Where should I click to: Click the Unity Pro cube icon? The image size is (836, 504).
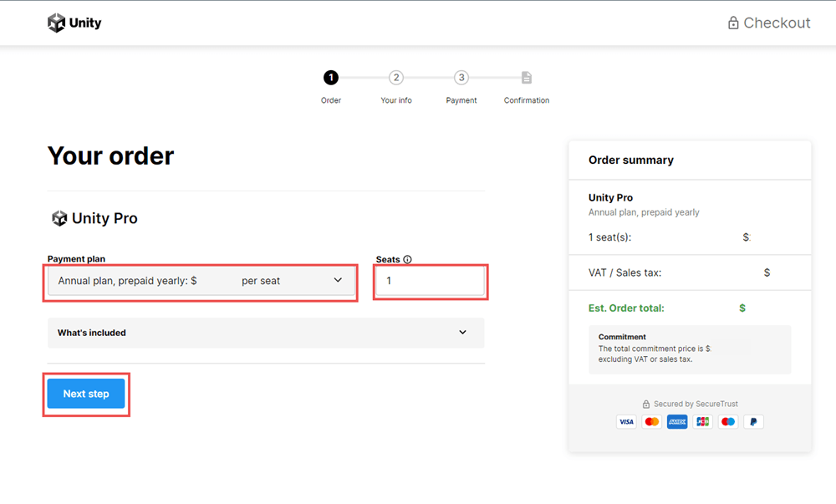click(59, 217)
